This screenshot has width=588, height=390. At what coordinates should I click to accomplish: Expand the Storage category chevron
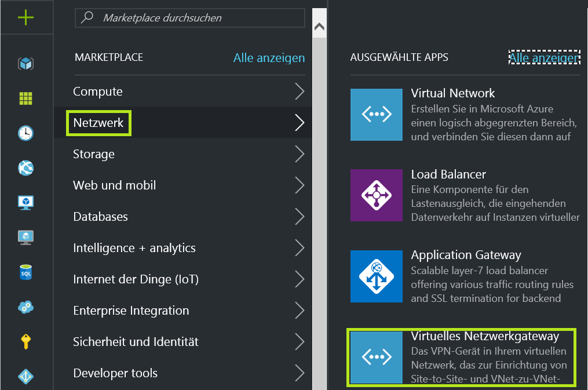coord(299,154)
